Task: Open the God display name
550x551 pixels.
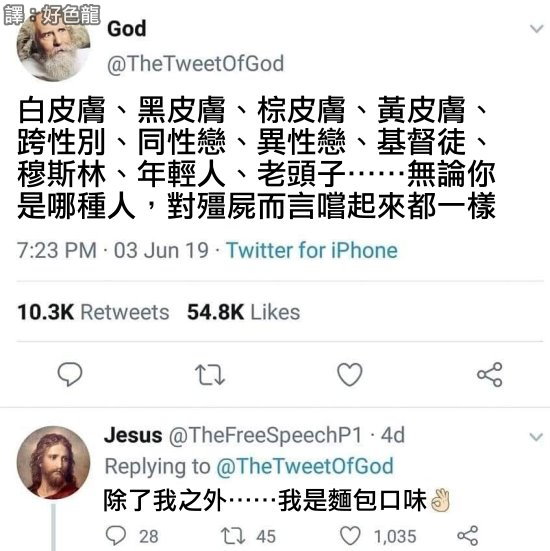Action: 127,28
